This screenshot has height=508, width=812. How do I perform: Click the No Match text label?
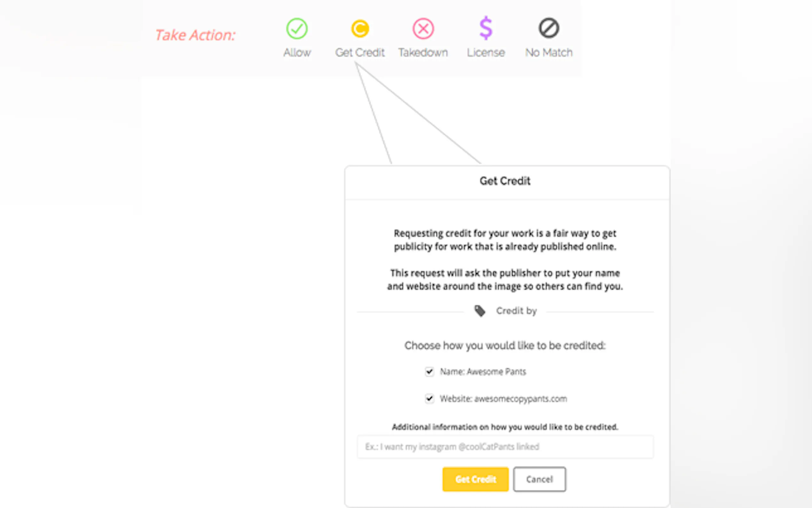549,53
